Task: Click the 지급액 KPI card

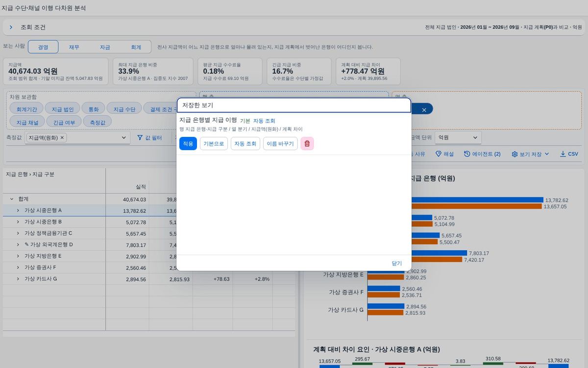Action: pyautogui.click(x=56, y=71)
